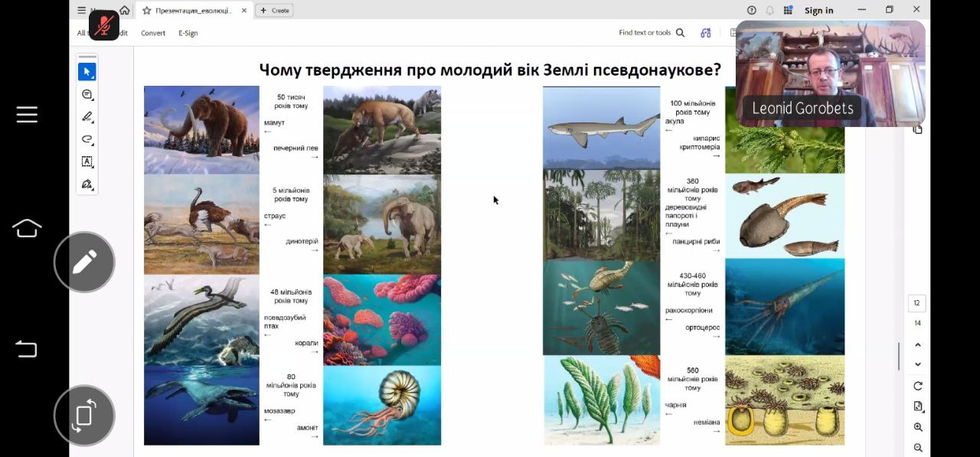Open the page display options dropdown
The height and width of the screenshot is (457, 980).
point(917,406)
